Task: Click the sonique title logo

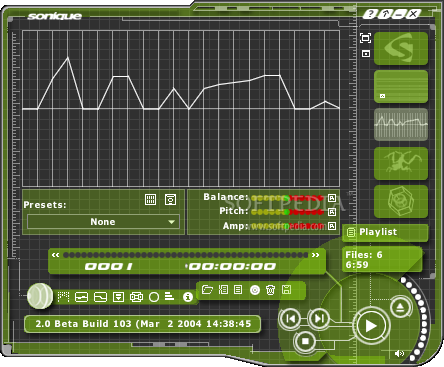Action: click(55, 16)
